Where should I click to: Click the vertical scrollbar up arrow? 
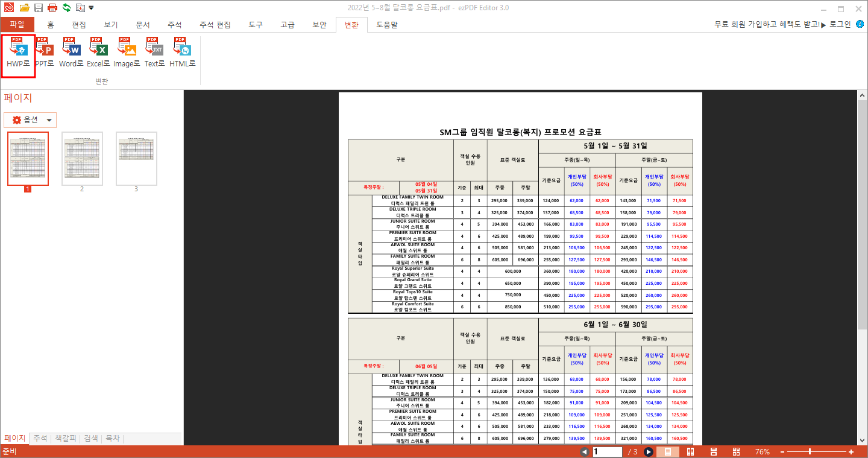(x=862, y=95)
